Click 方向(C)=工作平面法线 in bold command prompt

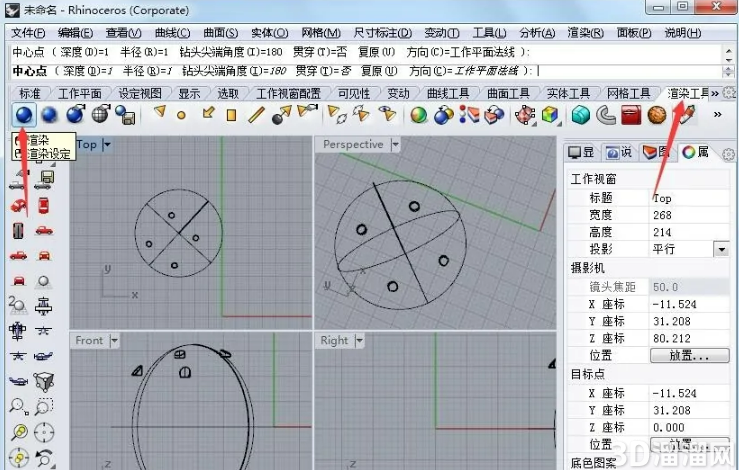point(464,71)
